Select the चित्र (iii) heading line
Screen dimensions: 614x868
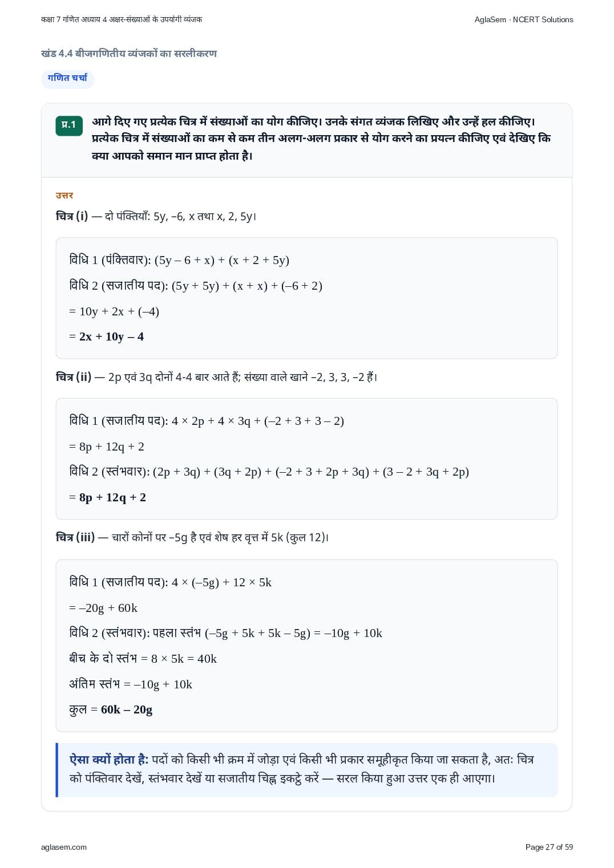(192, 537)
